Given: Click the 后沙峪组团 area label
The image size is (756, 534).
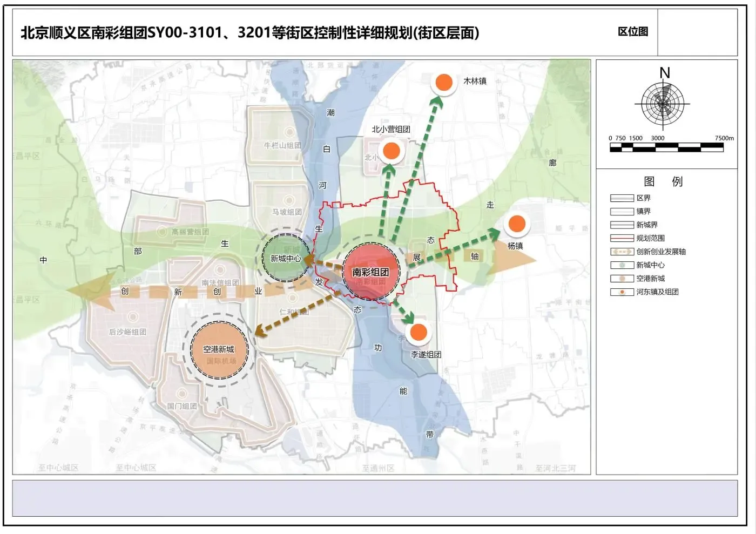Looking at the screenshot, I should point(127,332).
